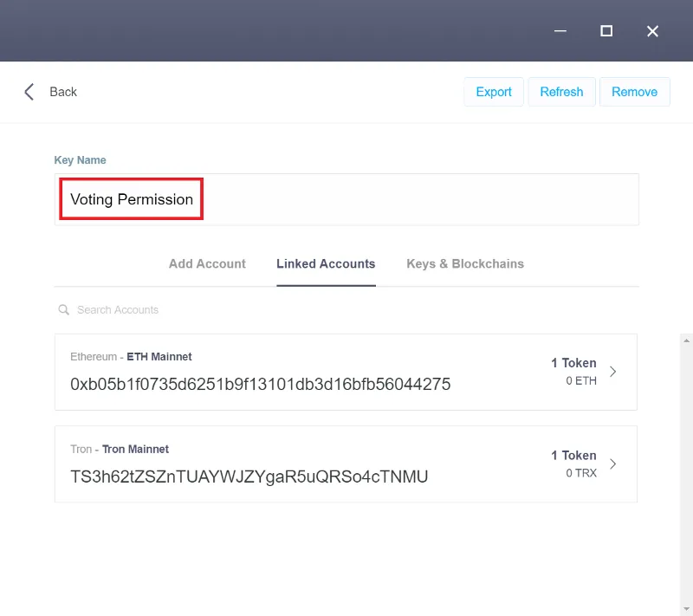This screenshot has height=616, width=693.
Task: Click the scrollbar down arrow
Action: [686, 609]
